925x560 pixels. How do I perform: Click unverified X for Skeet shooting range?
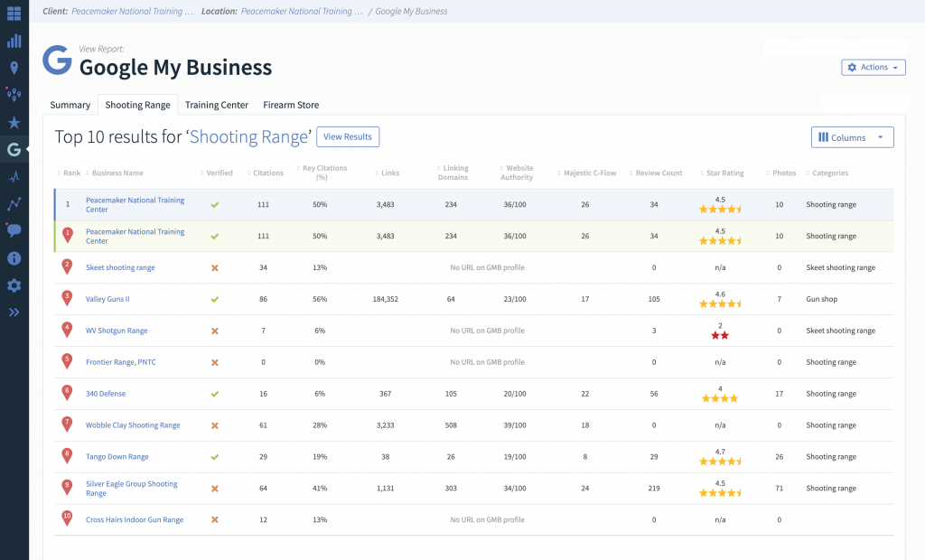coord(215,268)
